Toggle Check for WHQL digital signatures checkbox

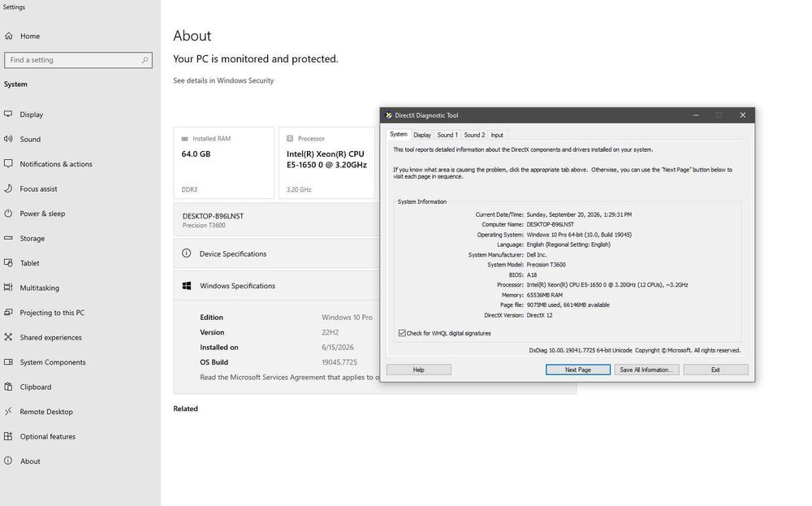tap(402, 333)
